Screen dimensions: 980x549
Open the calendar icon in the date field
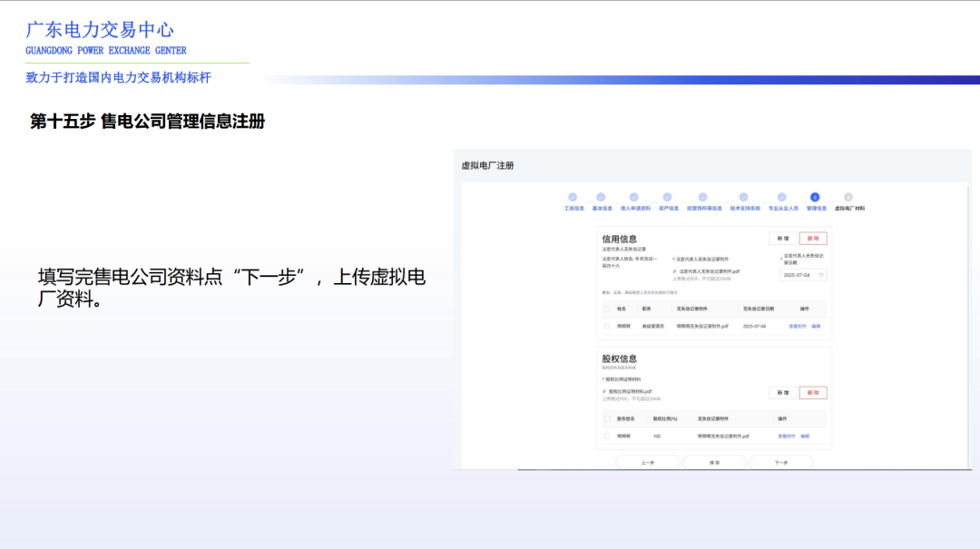(822, 275)
